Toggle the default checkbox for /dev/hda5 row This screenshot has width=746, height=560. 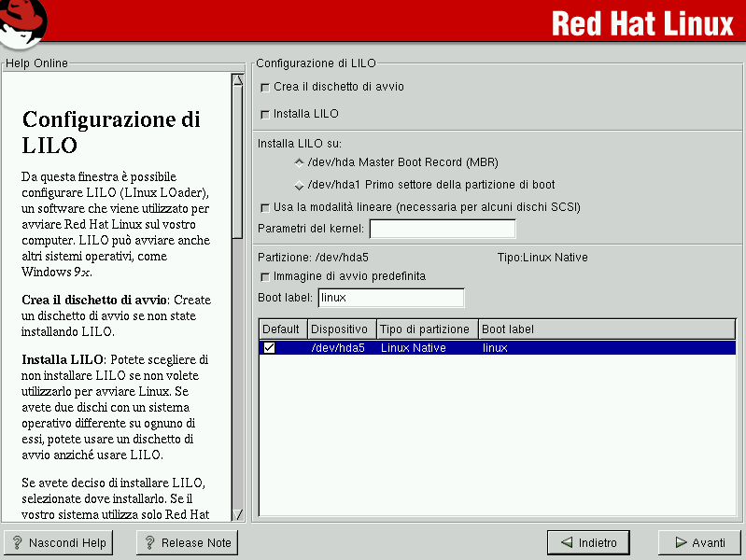click(270, 348)
